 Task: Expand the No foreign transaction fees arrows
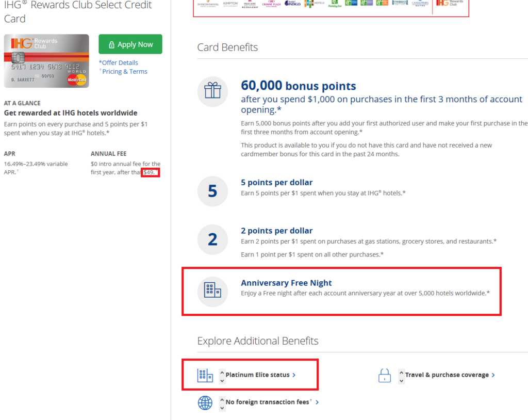[222, 403]
